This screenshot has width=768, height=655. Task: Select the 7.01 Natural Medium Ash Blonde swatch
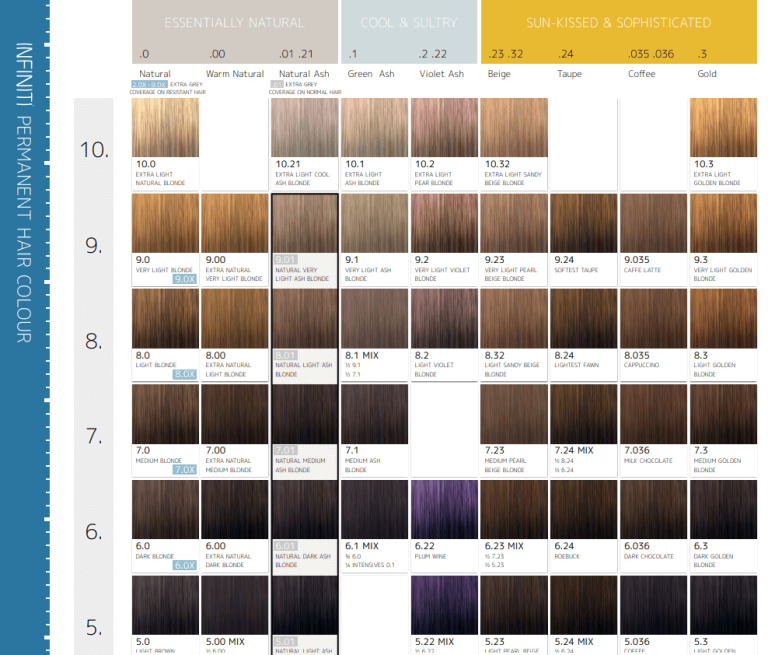coord(305,414)
